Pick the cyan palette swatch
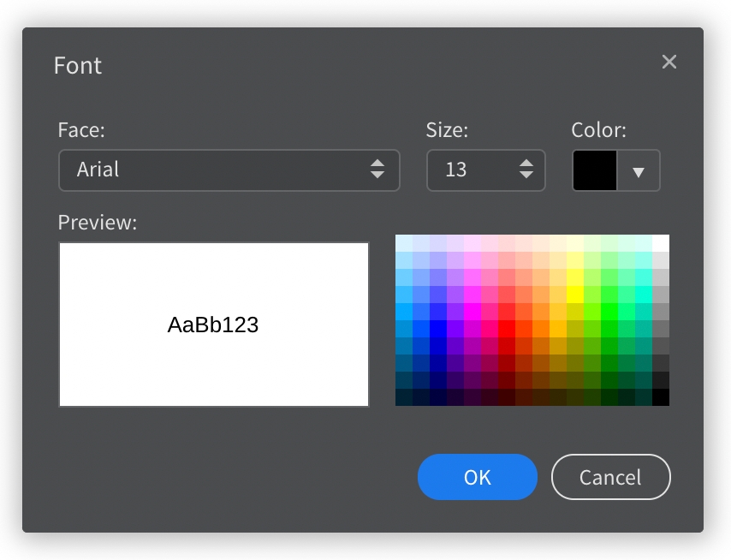731x560 pixels. tap(644, 295)
